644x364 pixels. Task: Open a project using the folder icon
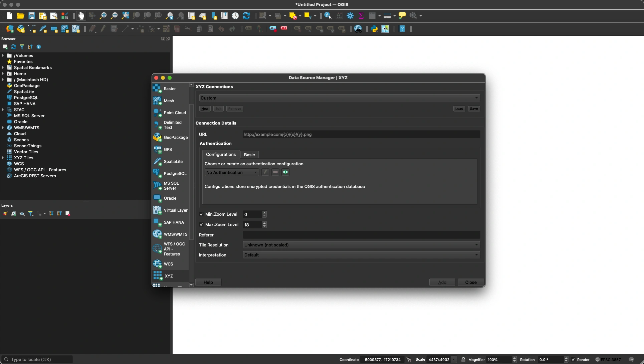(21, 16)
